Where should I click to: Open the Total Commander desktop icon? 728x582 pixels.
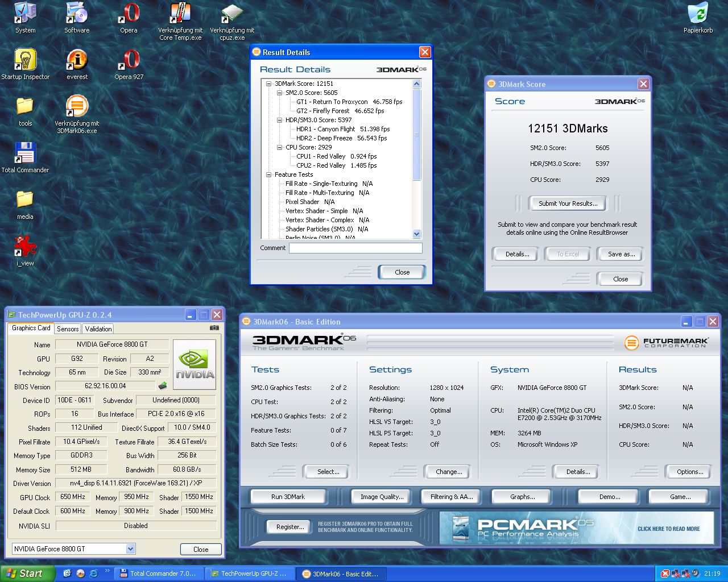coord(25,157)
